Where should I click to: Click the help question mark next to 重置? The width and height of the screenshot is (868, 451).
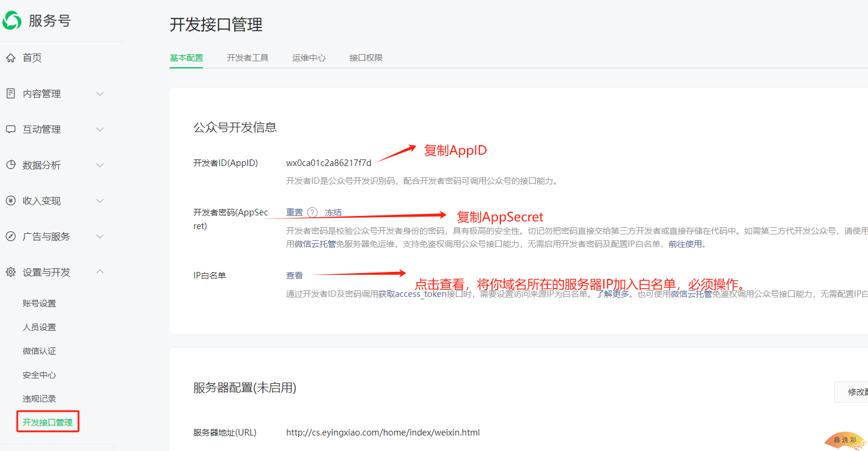click(x=312, y=212)
